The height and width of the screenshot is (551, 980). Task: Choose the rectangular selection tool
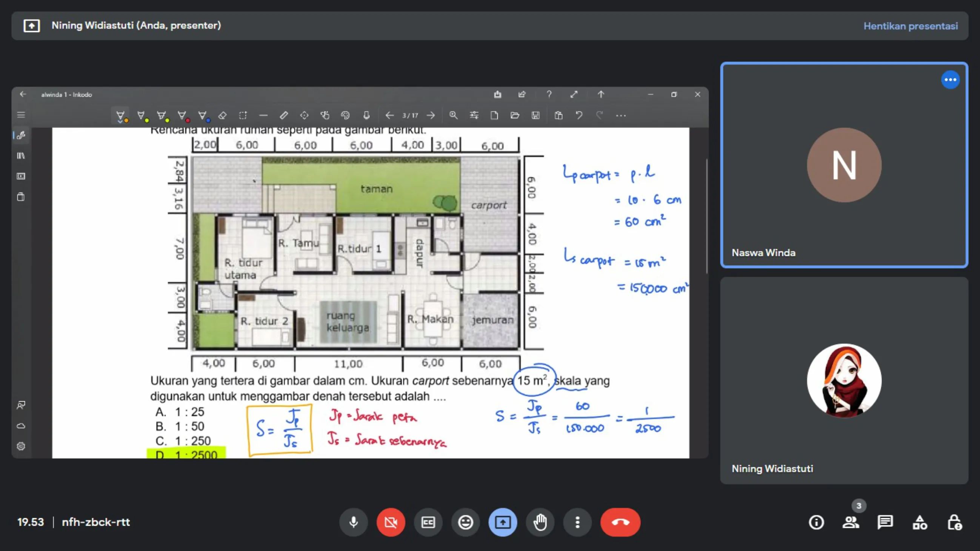point(243,115)
